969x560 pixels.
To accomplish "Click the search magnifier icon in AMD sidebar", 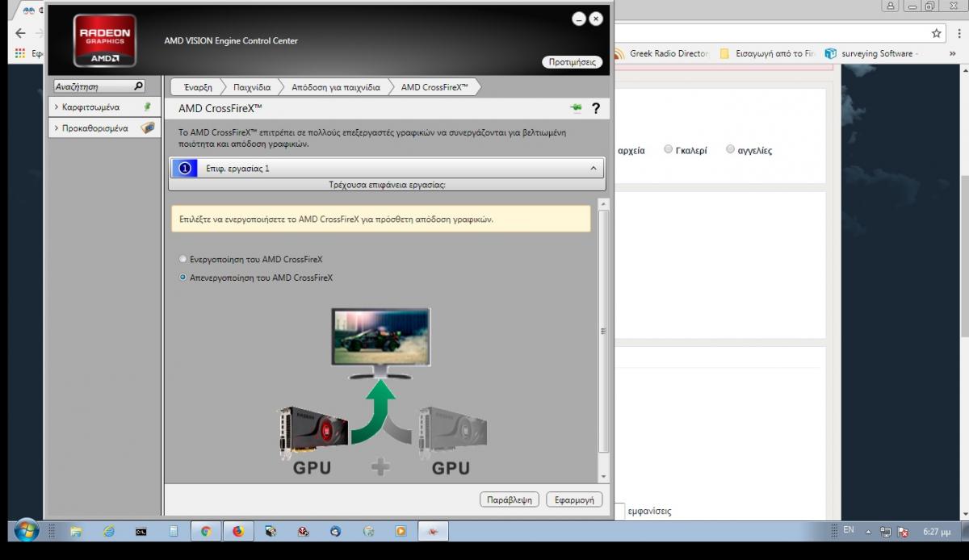I will pyautogui.click(x=138, y=86).
